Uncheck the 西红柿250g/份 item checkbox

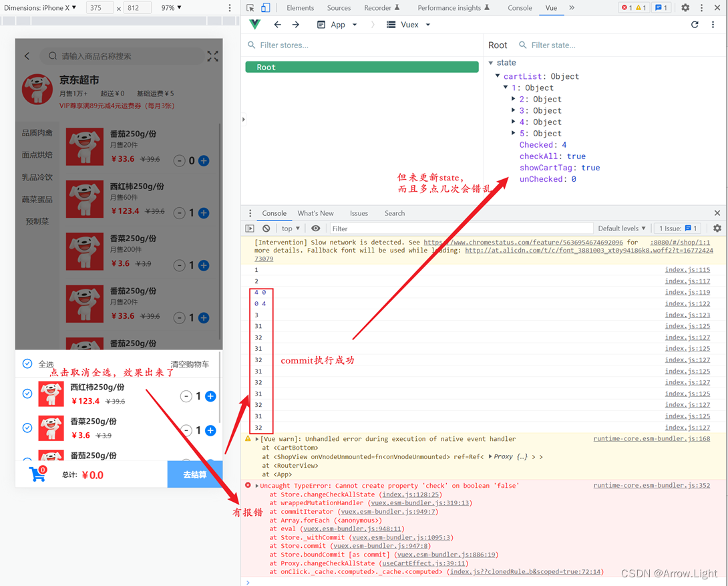pos(27,394)
